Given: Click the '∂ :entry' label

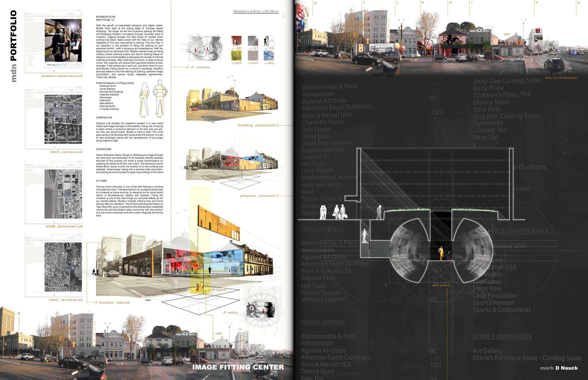Looking at the screenshot, I should pyautogui.click(x=230, y=312).
